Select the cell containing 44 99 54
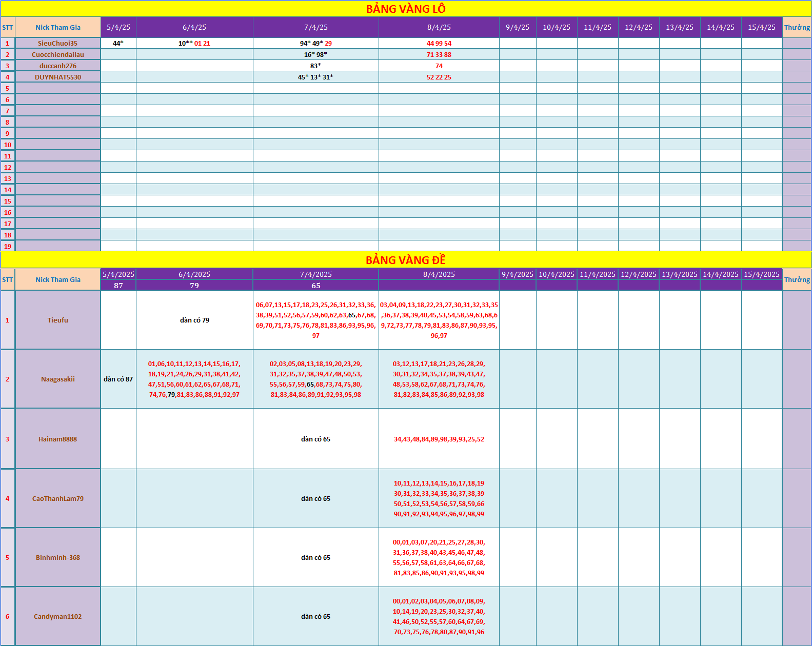This screenshot has height=646, width=812. click(439, 44)
